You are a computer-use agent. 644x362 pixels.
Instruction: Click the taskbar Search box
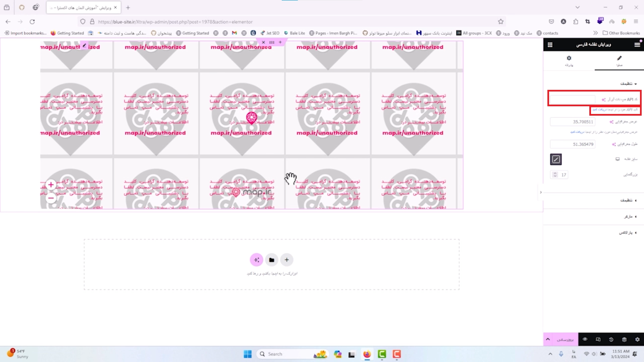pos(292,354)
